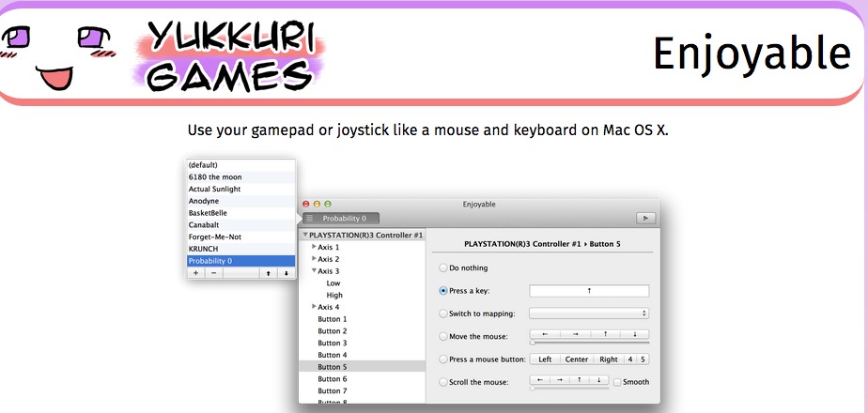Image resolution: width=868 pixels, height=413 pixels.
Task: Select down arrow in Scroll the mouse
Action: click(599, 380)
